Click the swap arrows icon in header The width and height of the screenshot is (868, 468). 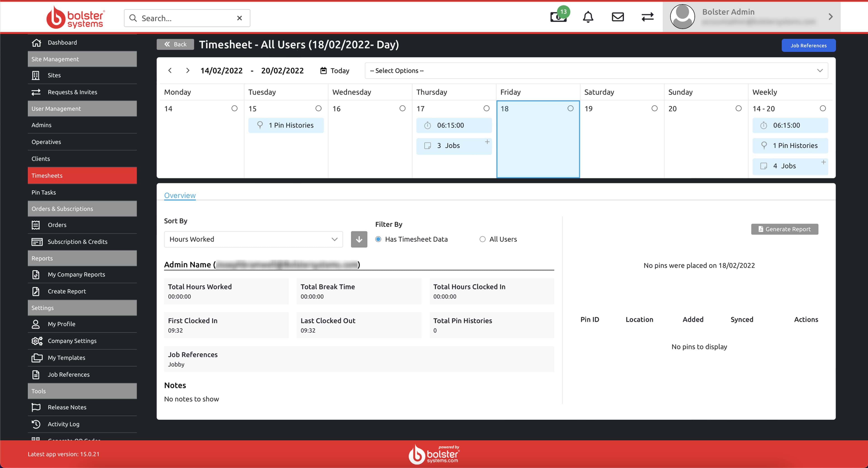[x=647, y=17]
